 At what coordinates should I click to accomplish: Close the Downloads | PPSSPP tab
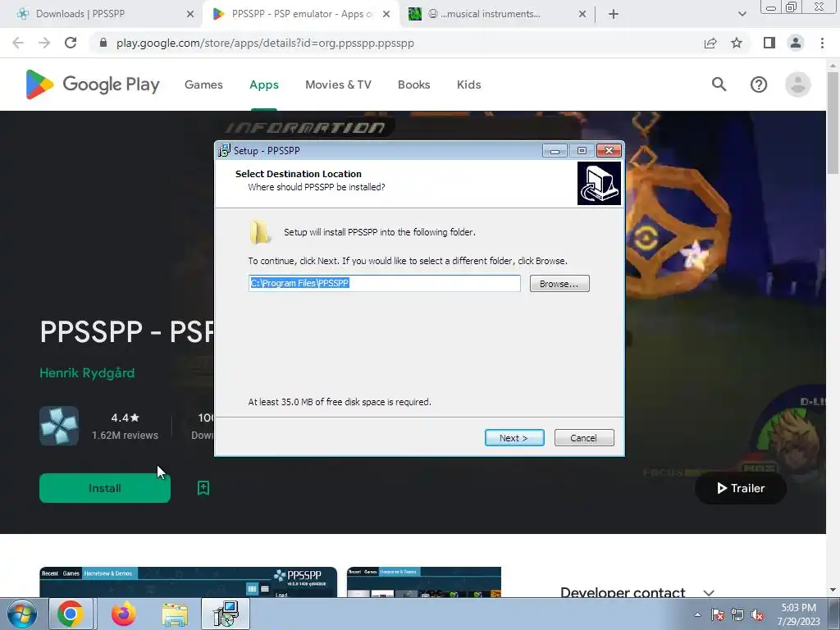tap(190, 15)
